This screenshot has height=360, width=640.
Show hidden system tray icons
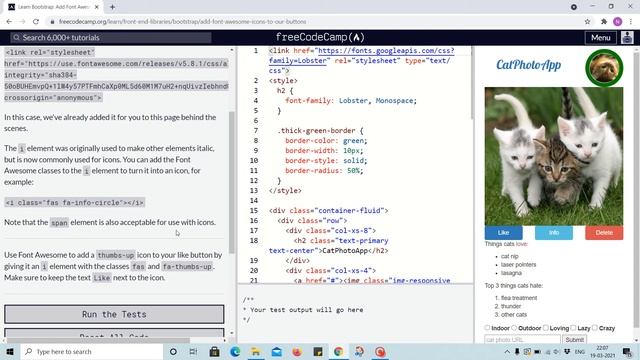pyautogui.click(x=507, y=351)
